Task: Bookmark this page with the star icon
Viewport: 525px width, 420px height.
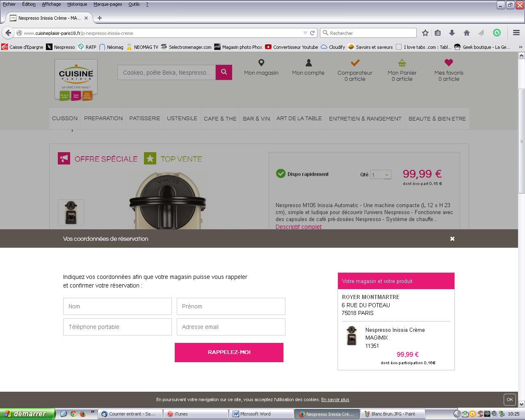Action: tap(425, 33)
